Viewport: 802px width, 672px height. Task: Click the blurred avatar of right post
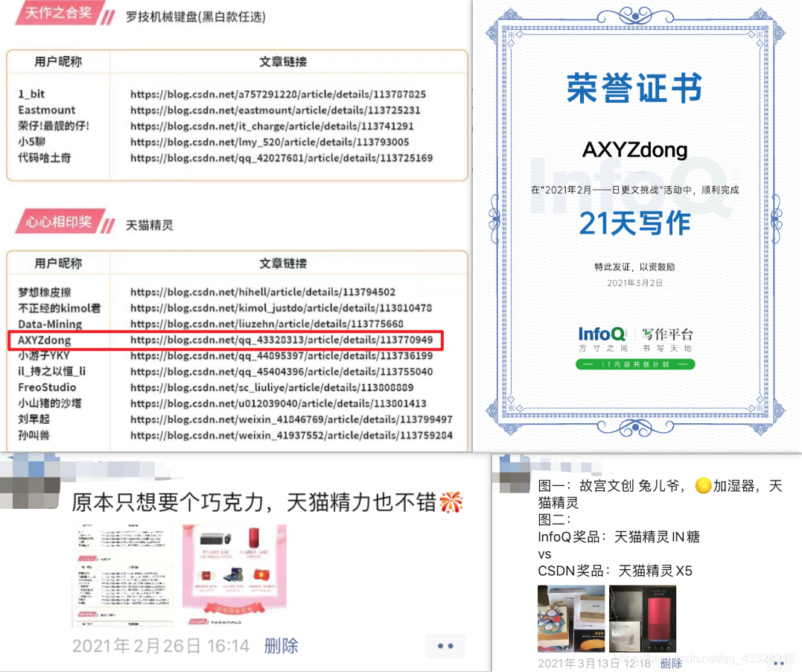(514, 474)
